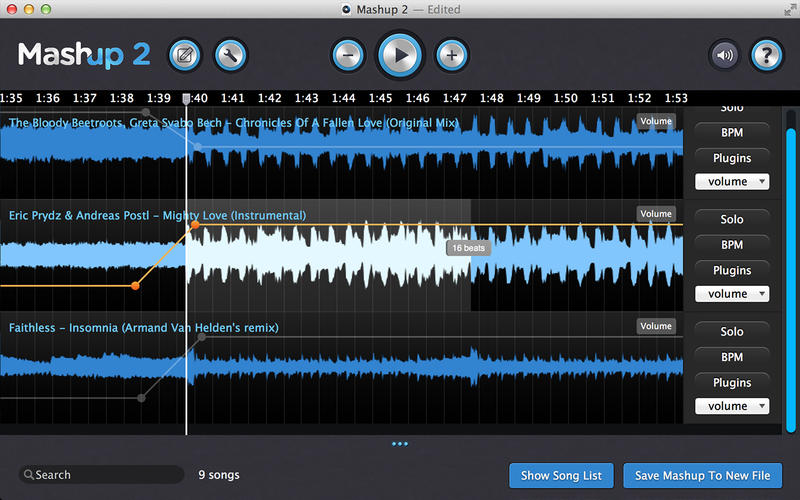Image resolution: width=800 pixels, height=500 pixels.
Task: Open the volume dropdown on Mighty Love track
Action: pyautogui.click(x=732, y=294)
